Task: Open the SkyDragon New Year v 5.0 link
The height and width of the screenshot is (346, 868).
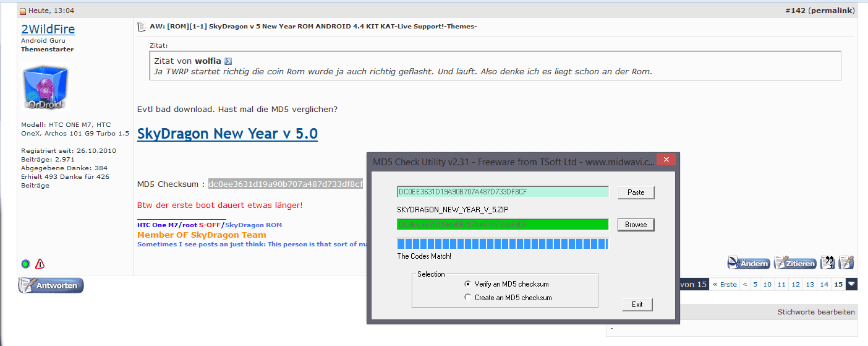Action: click(x=228, y=134)
